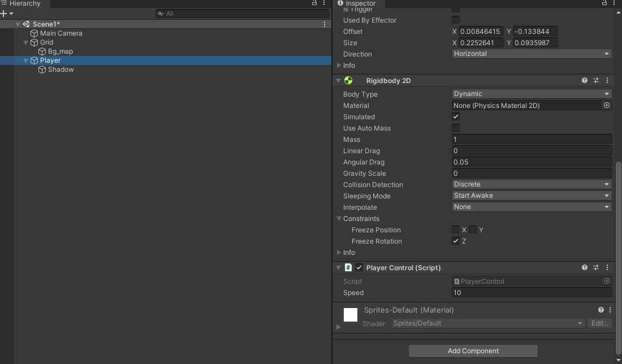Image resolution: width=622 pixels, height=364 pixels.
Task: Open the Direction Horizontal dropdown
Action: tap(532, 54)
